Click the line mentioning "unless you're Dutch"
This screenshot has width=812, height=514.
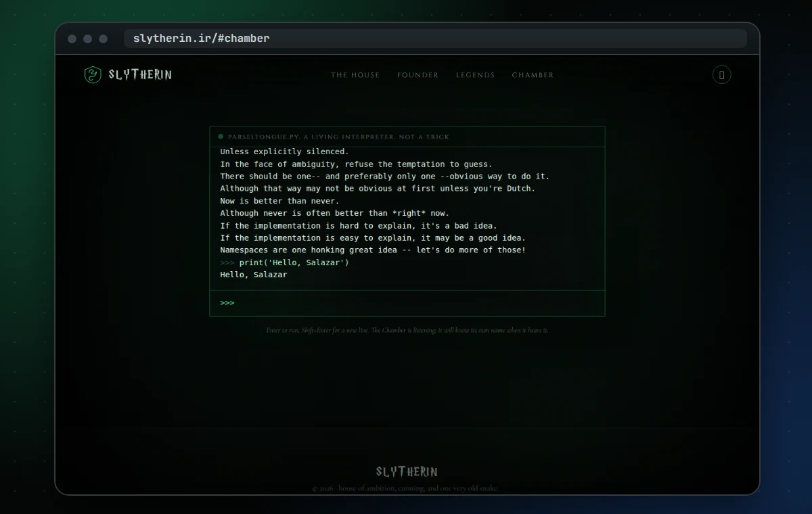(x=378, y=189)
